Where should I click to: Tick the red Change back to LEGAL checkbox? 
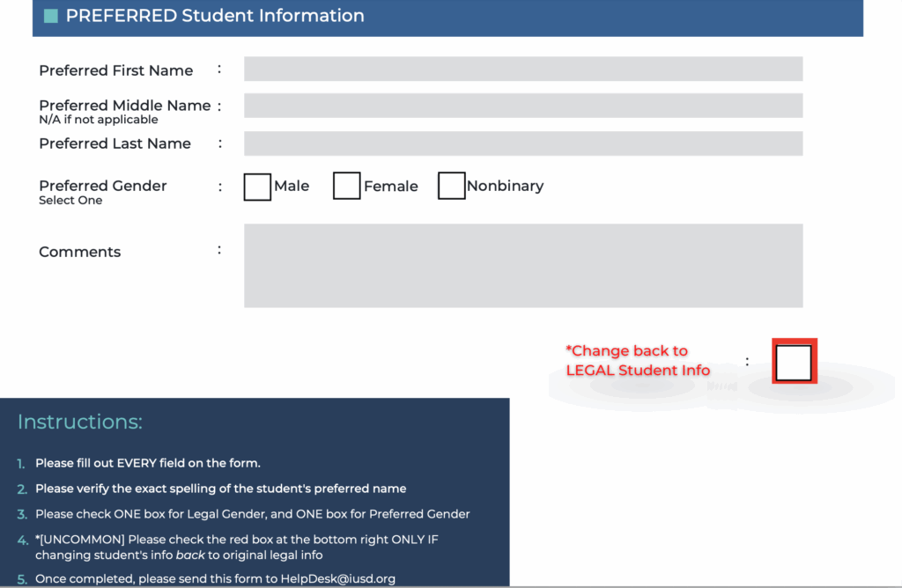click(x=794, y=362)
